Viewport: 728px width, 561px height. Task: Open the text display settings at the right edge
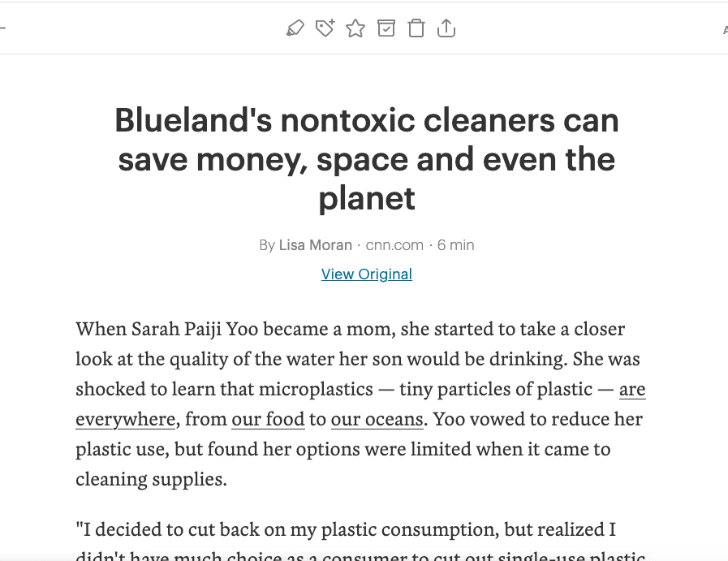pos(725,30)
